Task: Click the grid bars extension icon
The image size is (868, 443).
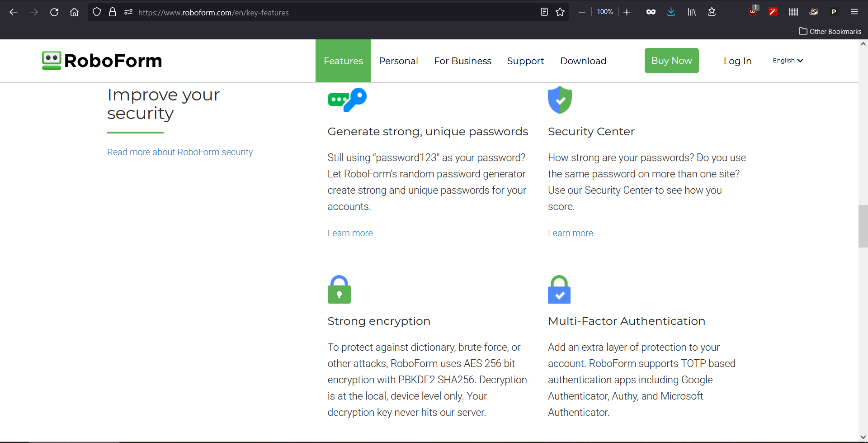Action: tap(793, 12)
